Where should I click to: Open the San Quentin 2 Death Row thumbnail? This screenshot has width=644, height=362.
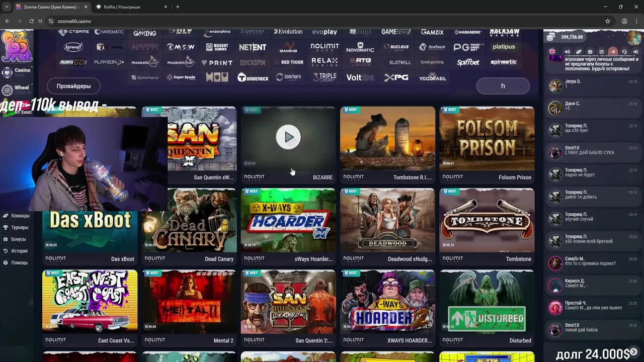[x=288, y=302]
